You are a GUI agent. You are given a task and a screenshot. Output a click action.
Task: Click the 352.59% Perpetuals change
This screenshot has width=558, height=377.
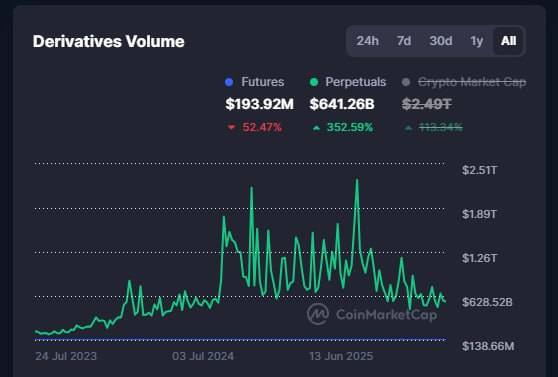[x=350, y=127]
